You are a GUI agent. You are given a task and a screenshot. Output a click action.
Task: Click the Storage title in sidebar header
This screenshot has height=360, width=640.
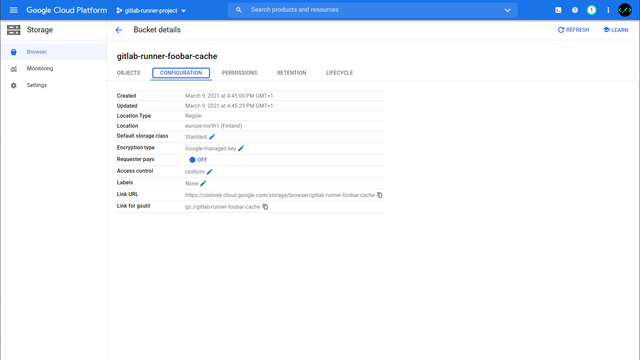click(40, 30)
